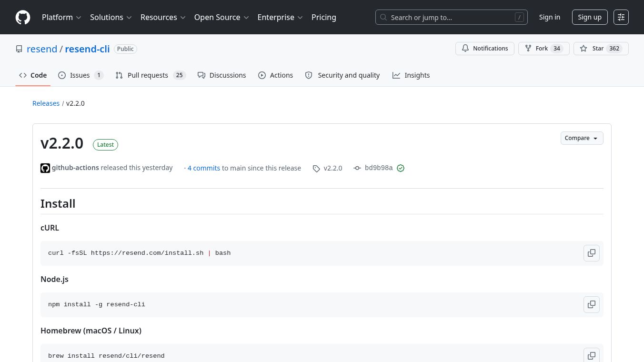Open the resend-cli repository link

pyautogui.click(x=87, y=49)
